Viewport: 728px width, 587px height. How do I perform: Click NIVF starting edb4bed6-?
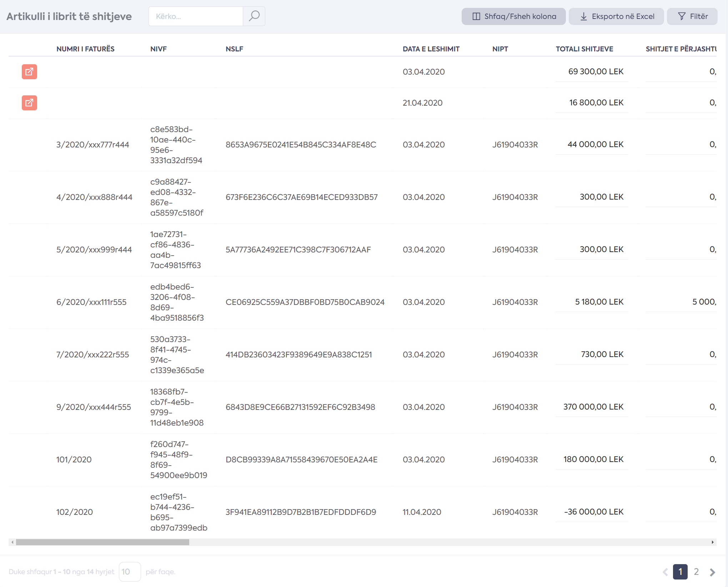(x=177, y=302)
